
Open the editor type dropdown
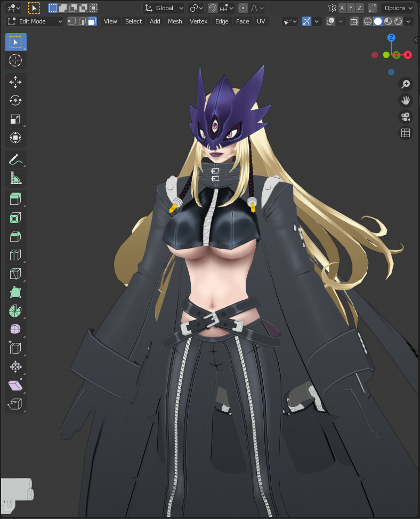tap(13, 8)
